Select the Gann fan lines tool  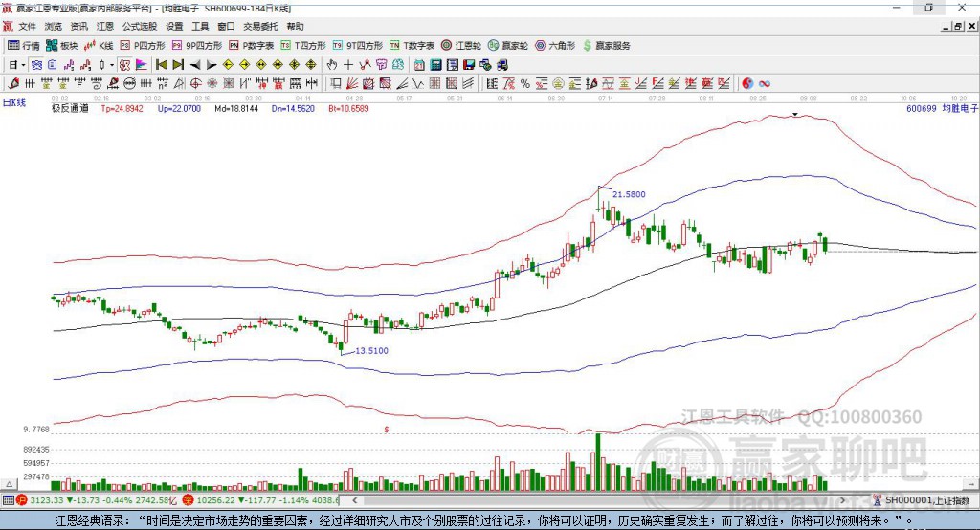point(352,83)
